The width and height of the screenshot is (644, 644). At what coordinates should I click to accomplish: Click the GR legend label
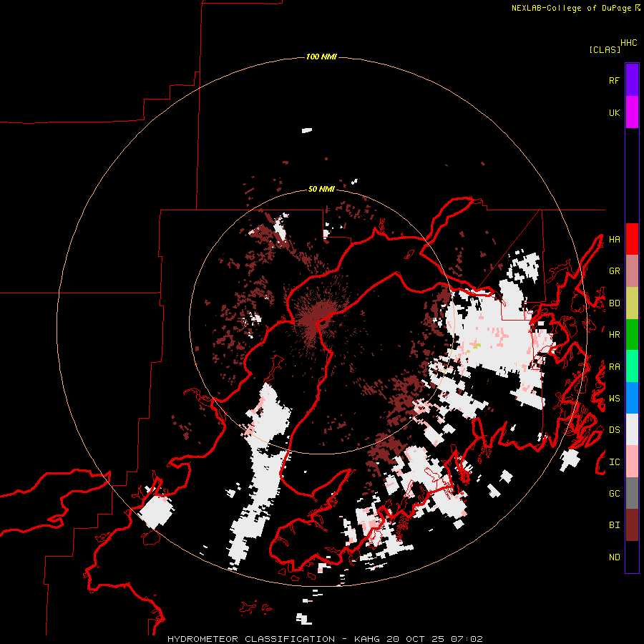click(x=615, y=271)
